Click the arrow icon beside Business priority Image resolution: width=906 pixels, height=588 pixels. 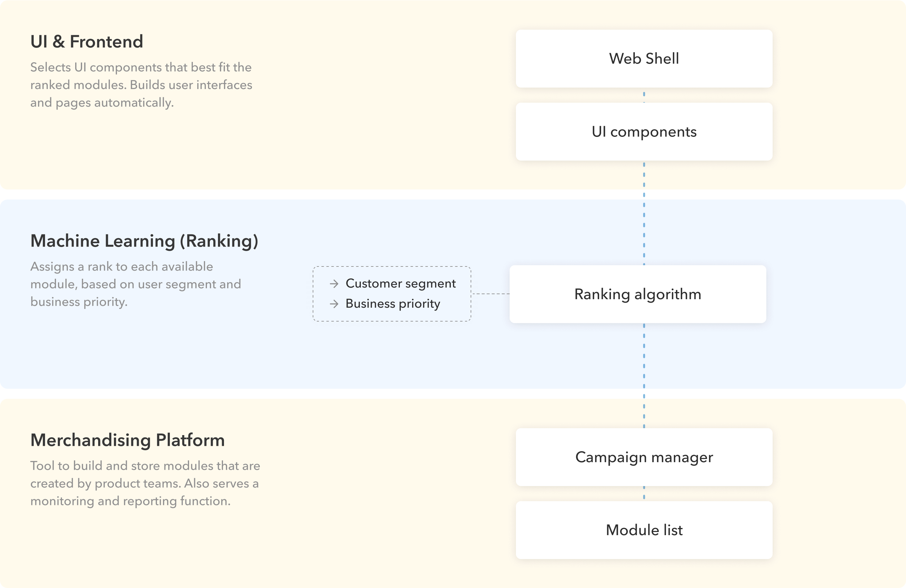coord(334,304)
